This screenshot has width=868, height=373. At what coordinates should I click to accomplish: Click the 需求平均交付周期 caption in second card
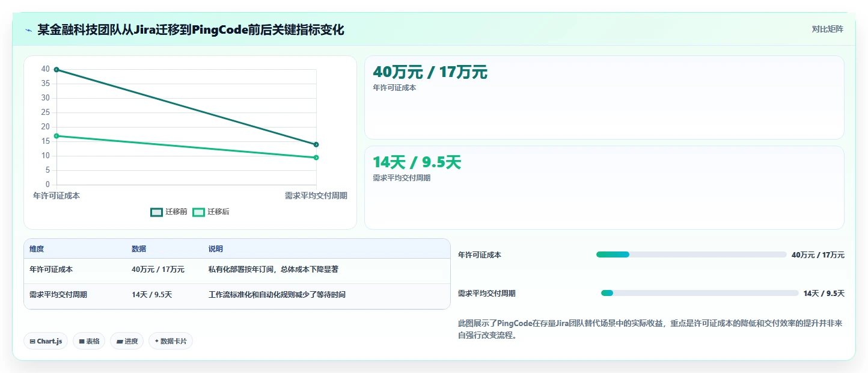point(402,178)
